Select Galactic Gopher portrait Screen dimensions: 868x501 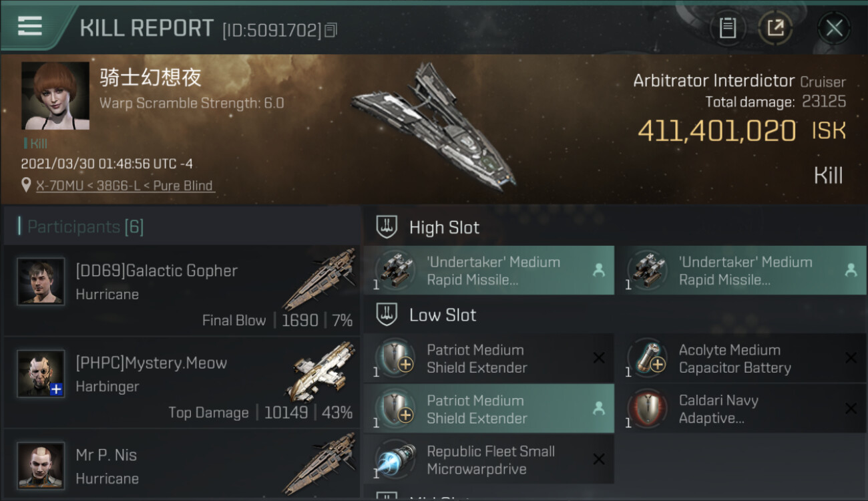point(41,282)
